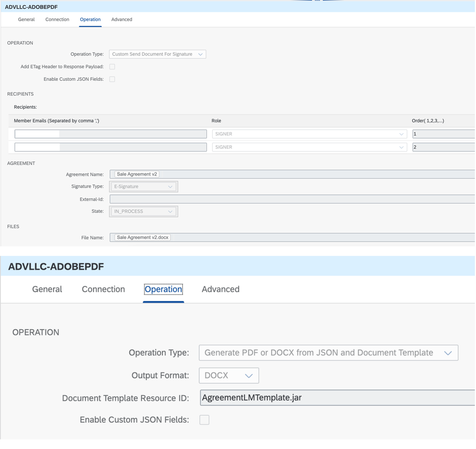Click the first Member Emails input field

pos(110,134)
